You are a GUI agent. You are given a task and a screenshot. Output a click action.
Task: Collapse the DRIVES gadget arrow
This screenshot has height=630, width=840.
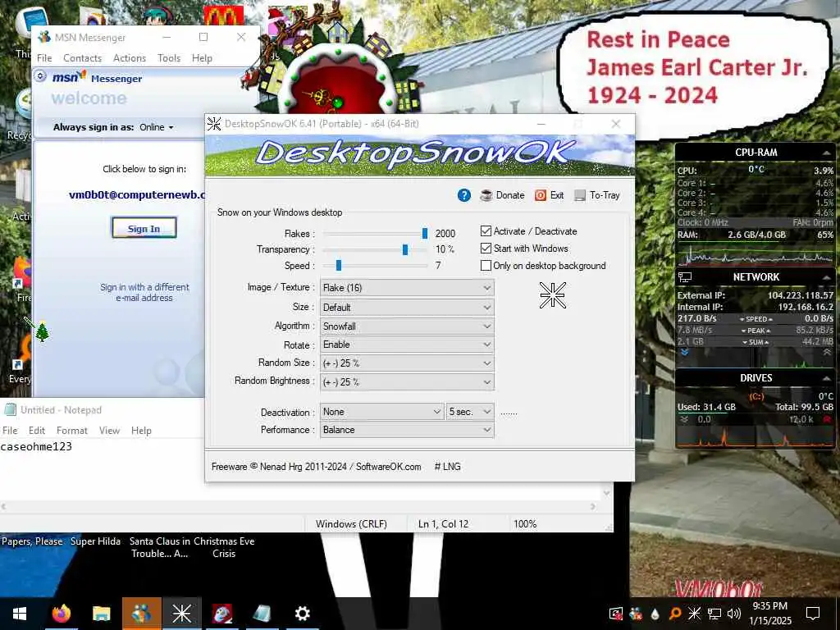[x=826, y=377]
